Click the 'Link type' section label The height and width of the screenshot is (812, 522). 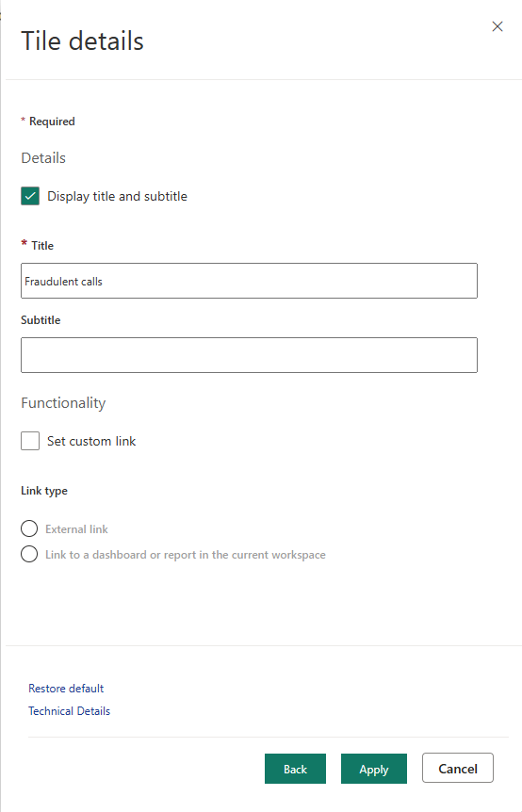pyautogui.click(x=44, y=491)
